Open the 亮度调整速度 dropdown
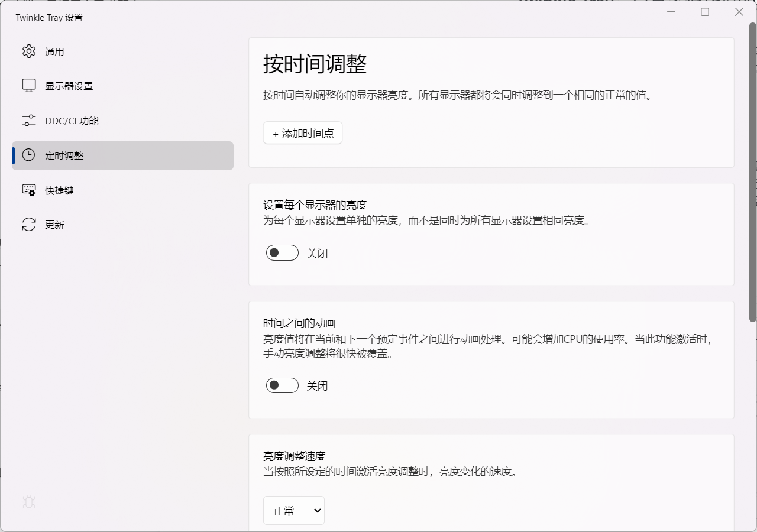Image resolution: width=757 pixels, height=532 pixels. 294,510
